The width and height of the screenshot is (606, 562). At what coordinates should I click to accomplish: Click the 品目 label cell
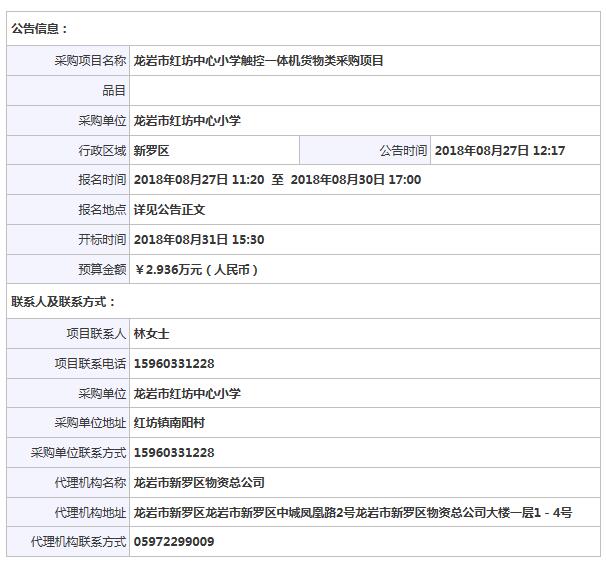pos(68,90)
